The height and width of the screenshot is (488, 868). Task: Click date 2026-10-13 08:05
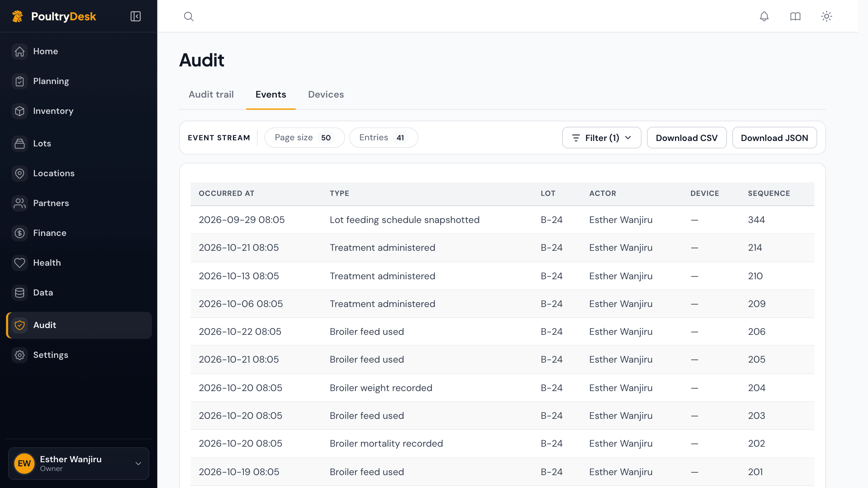point(239,276)
